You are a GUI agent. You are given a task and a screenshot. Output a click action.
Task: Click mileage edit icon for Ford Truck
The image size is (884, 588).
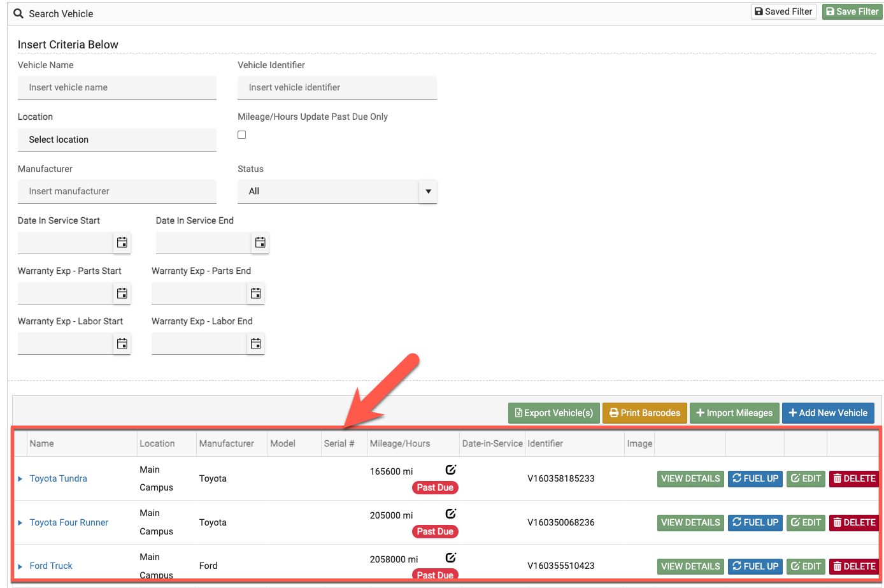tap(451, 558)
